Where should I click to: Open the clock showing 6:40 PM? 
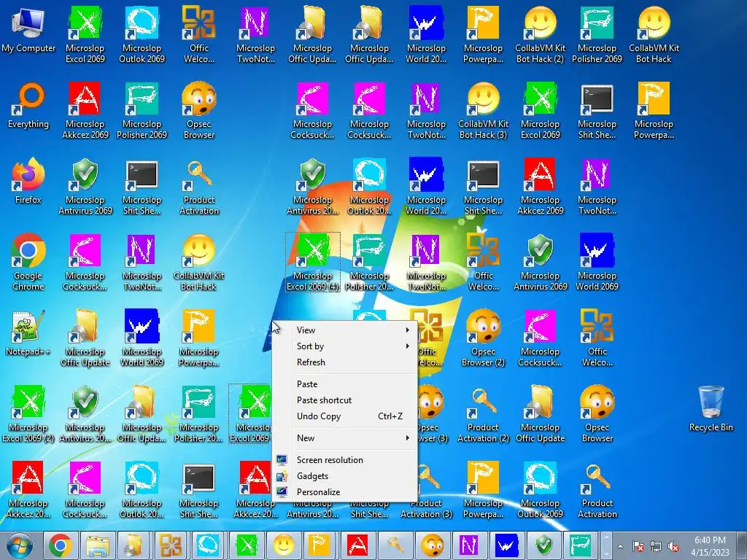pos(711,546)
